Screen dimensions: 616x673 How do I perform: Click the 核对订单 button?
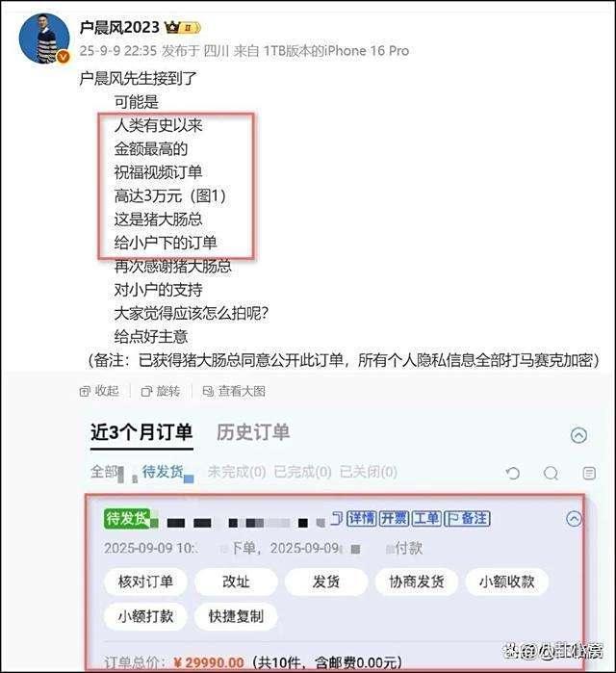click(x=145, y=582)
